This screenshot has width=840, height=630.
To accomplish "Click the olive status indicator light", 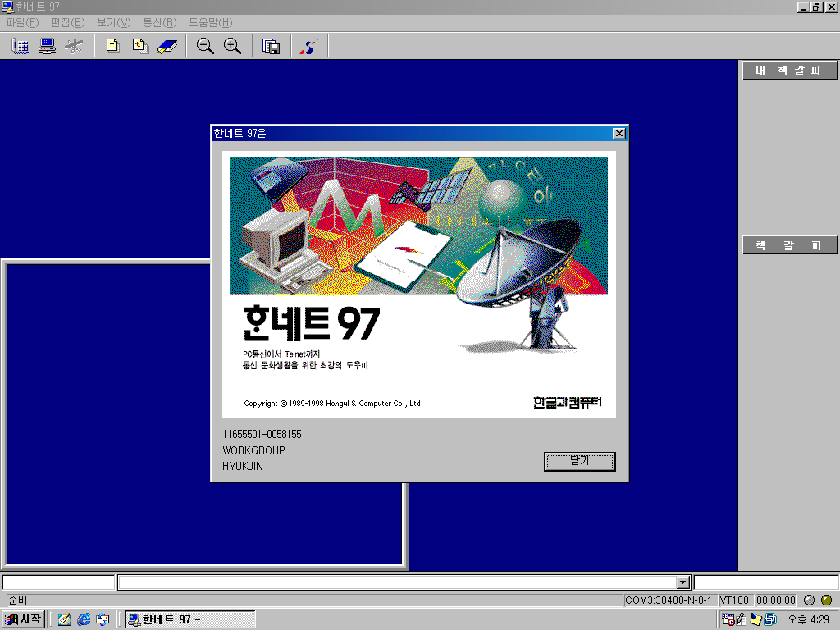I will (827, 600).
